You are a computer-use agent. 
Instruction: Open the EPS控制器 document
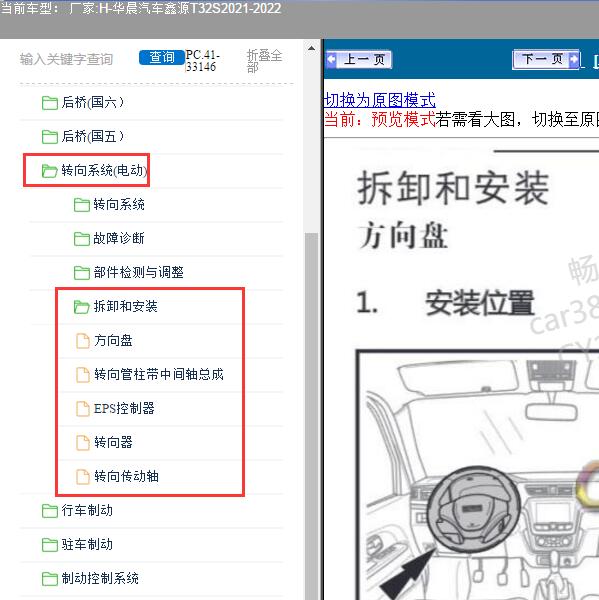tap(124, 409)
